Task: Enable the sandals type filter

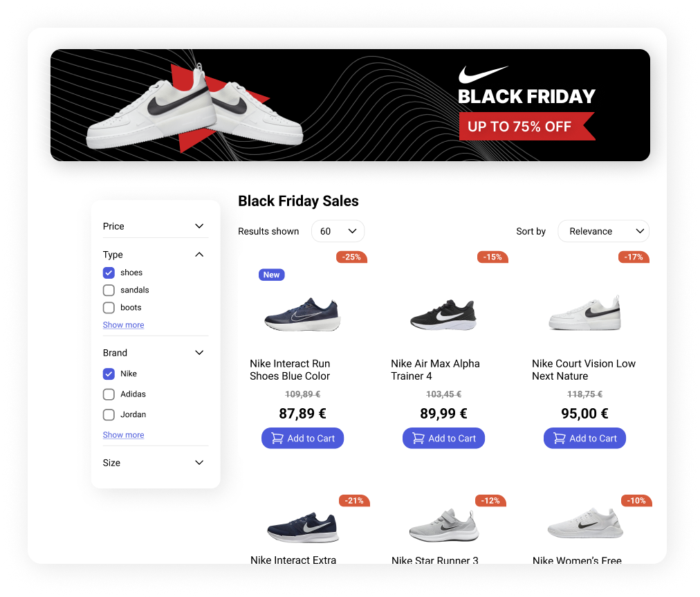Action: tap(109, 290)
